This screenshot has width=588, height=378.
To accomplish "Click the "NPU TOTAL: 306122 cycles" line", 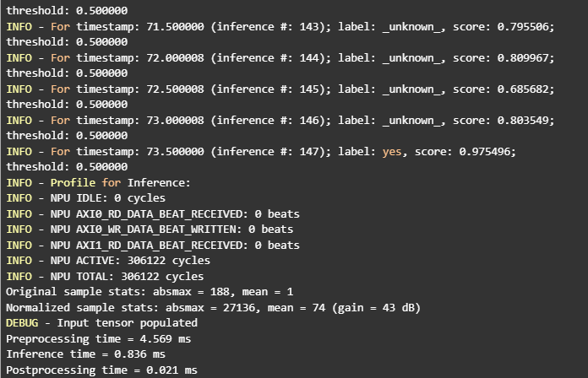I will (115, 276).
